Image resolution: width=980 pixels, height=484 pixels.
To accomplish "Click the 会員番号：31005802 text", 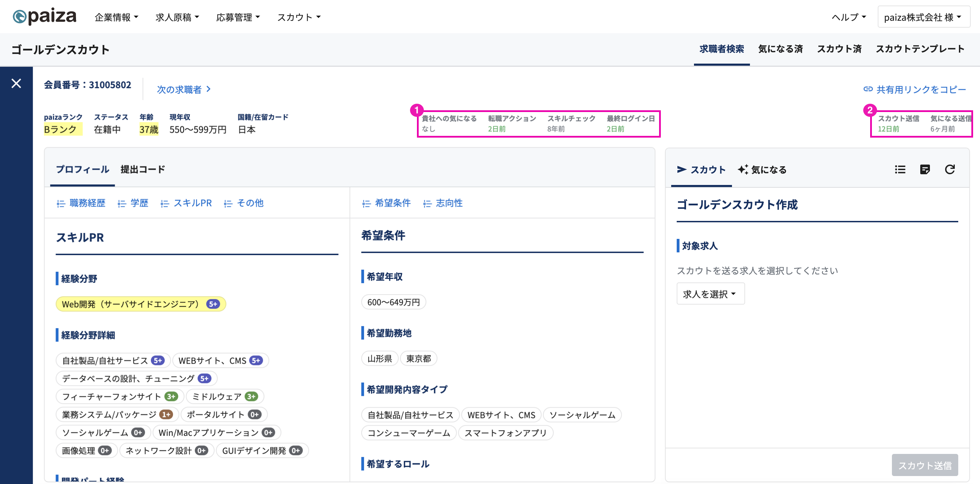I will [87, 85].
